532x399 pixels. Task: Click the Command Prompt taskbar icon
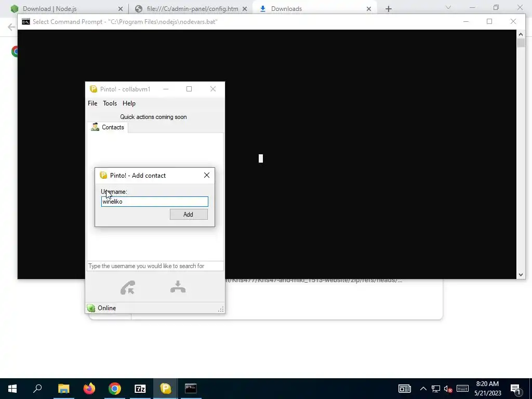click(191, 389)
